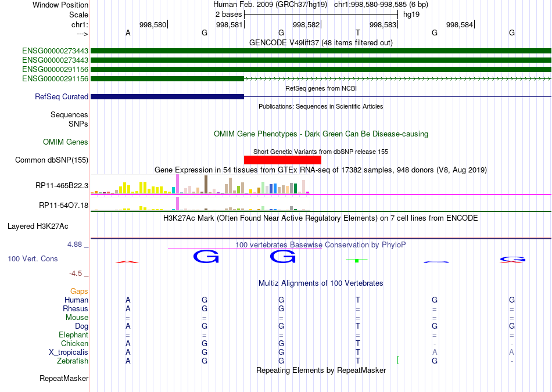Screen dimensions: 552x392
Task: Click the Common dbSNP(155) label
Action: 51,160
